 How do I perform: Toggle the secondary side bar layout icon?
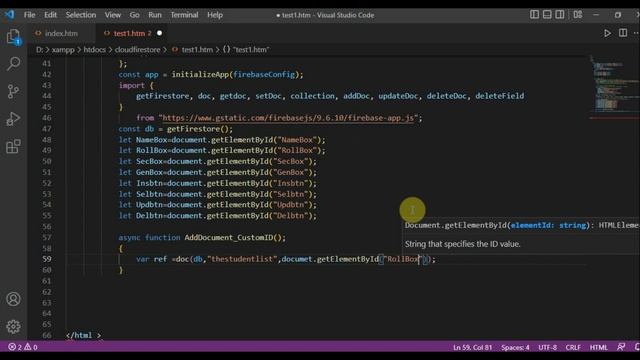(560, 15)
